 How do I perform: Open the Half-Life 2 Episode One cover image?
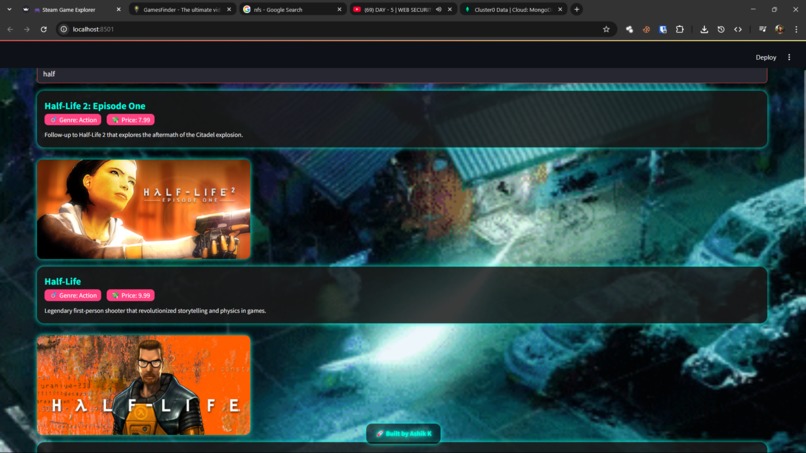(x=144, y=209)
